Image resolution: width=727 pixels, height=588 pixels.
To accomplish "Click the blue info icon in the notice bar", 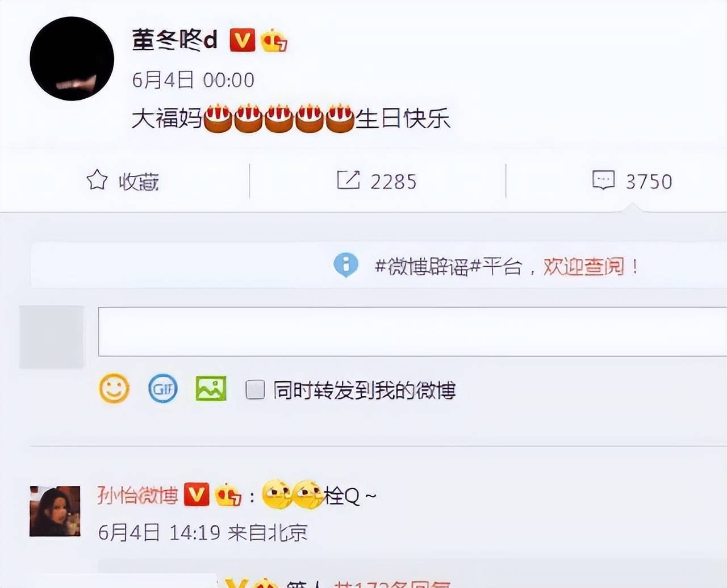I will coord(345,264).
